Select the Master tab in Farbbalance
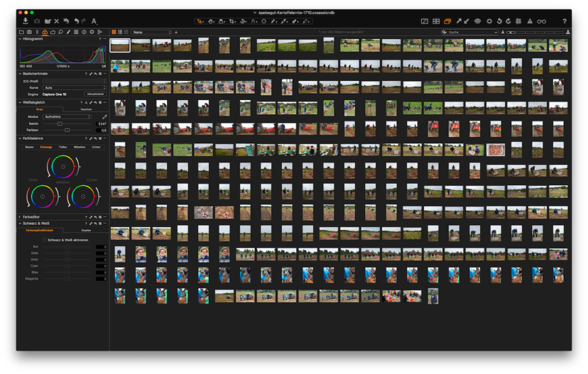The image size is (588, 374). click(x=29, y=147)
